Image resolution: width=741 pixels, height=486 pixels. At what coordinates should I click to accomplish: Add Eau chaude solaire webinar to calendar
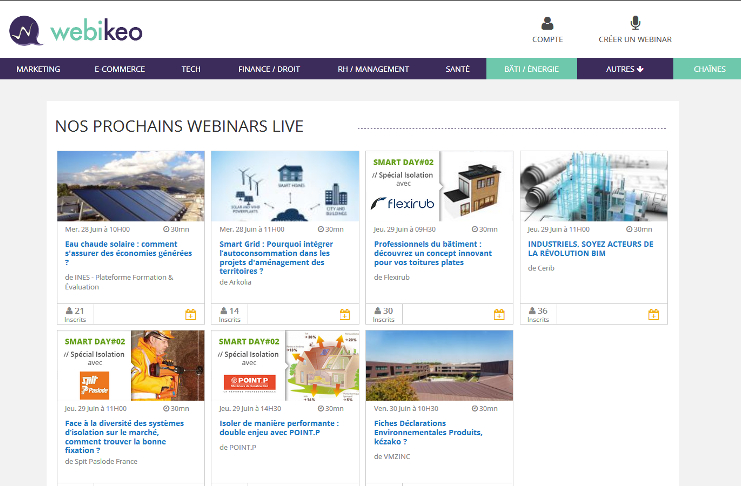coord(190,314)
